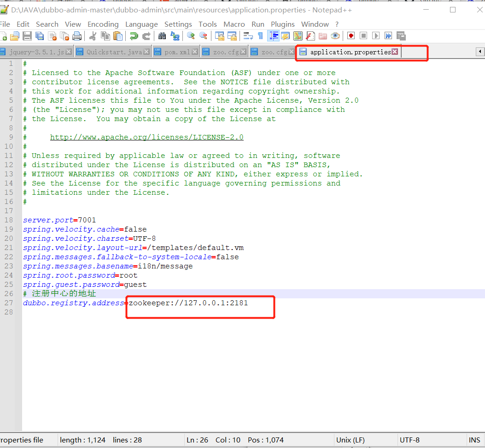Screen dimensions: 485x448
Task: Stop macro recording square icon
Action: click(363, 36)
